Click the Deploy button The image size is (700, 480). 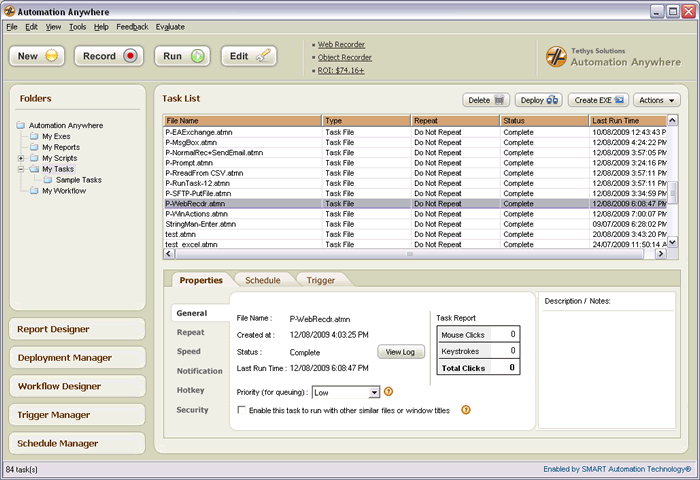coord(539,100)
